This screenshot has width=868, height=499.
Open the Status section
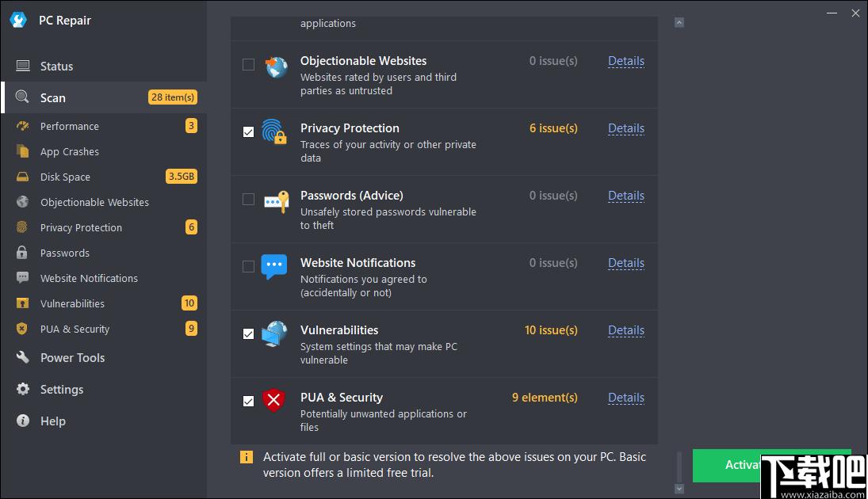pyautogui.click(x=104, y=66)
